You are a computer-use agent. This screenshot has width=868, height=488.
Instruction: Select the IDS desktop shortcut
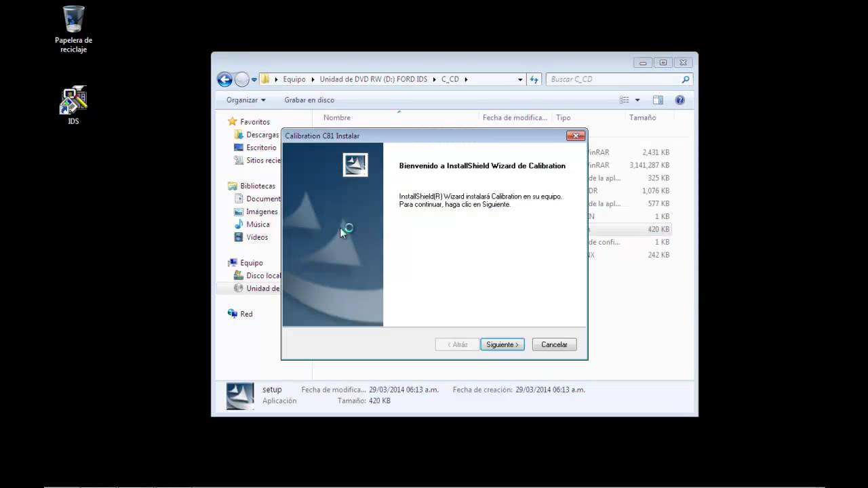click(73, 105)
